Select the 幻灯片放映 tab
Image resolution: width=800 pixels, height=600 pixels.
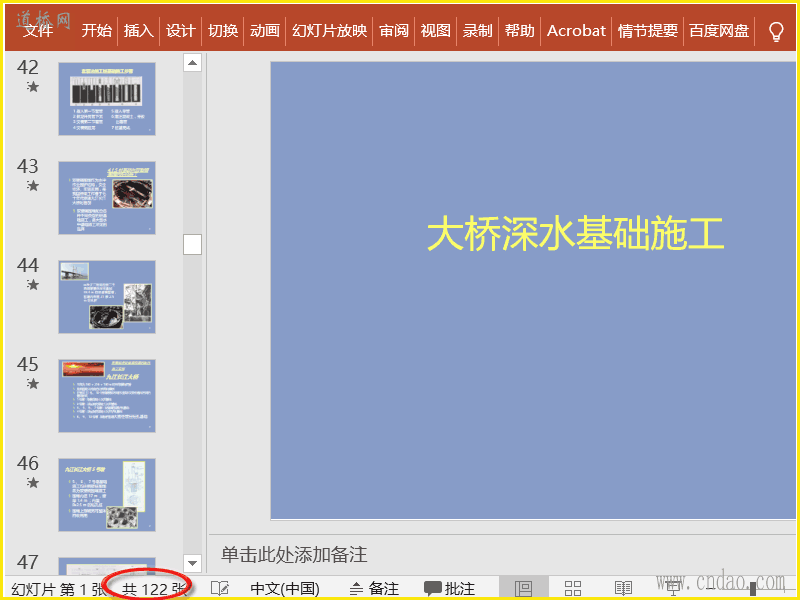click(x=329, y=31)
